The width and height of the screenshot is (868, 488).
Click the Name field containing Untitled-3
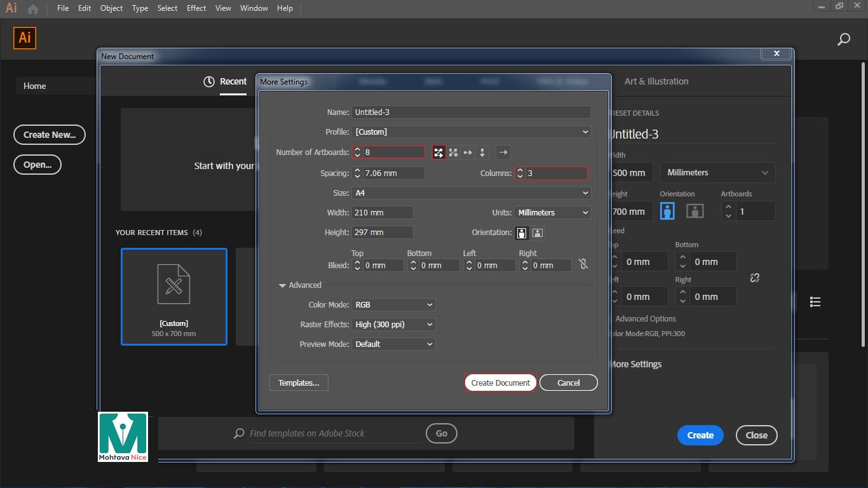coord(471,112)
